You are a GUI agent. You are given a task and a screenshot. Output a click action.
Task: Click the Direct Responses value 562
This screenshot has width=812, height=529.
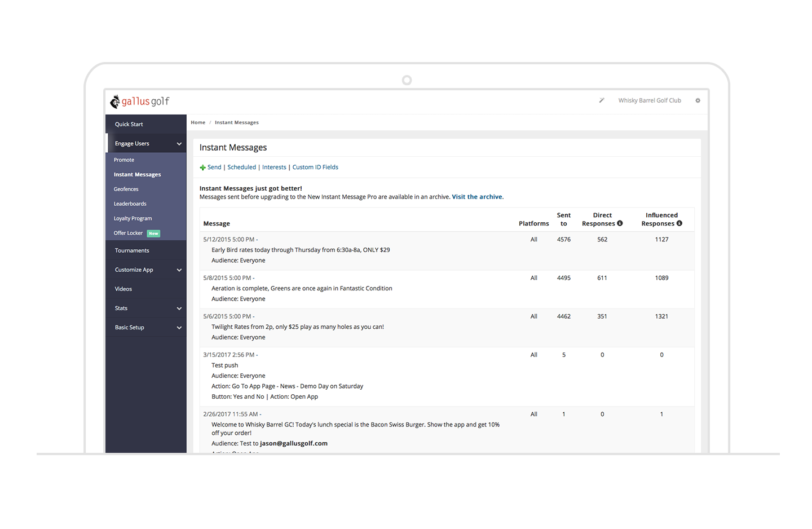click(x=602, y=240)
